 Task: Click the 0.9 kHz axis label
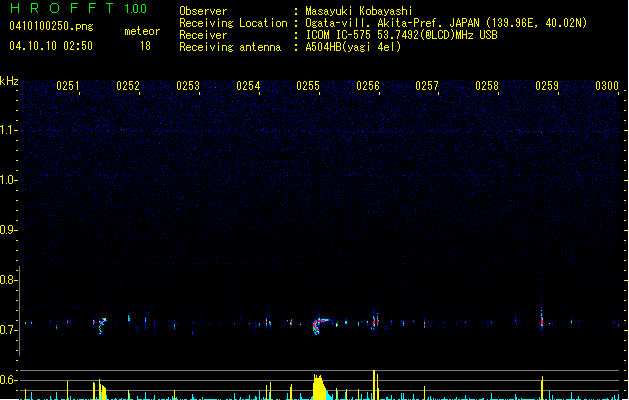tap(8, 230)
